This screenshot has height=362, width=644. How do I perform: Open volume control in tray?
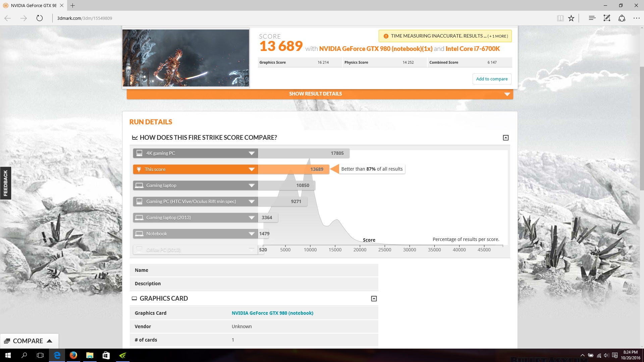[x=606, y=355]
